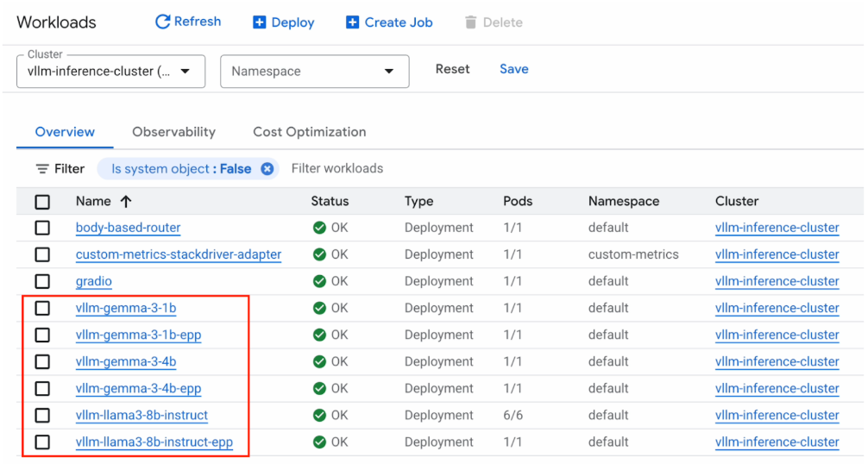
Task: Open the vllm-gemma-3-1b workload link
Action: [126, 308]
